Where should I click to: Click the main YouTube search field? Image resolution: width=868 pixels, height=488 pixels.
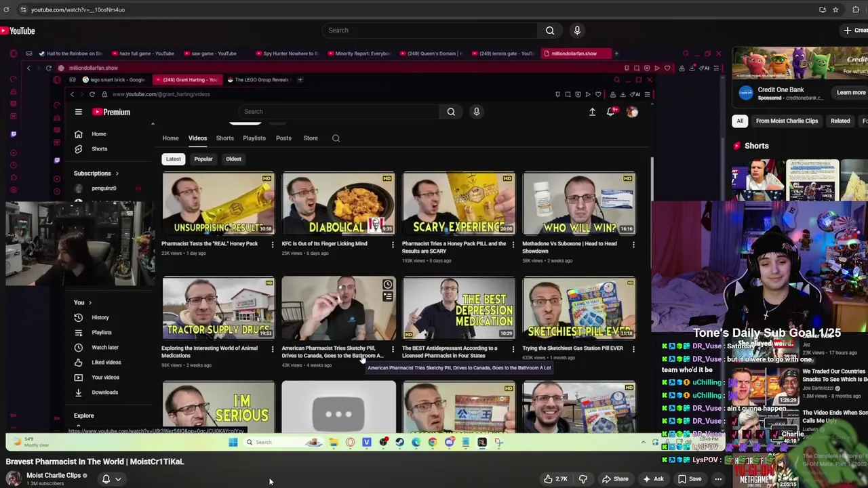430,30
